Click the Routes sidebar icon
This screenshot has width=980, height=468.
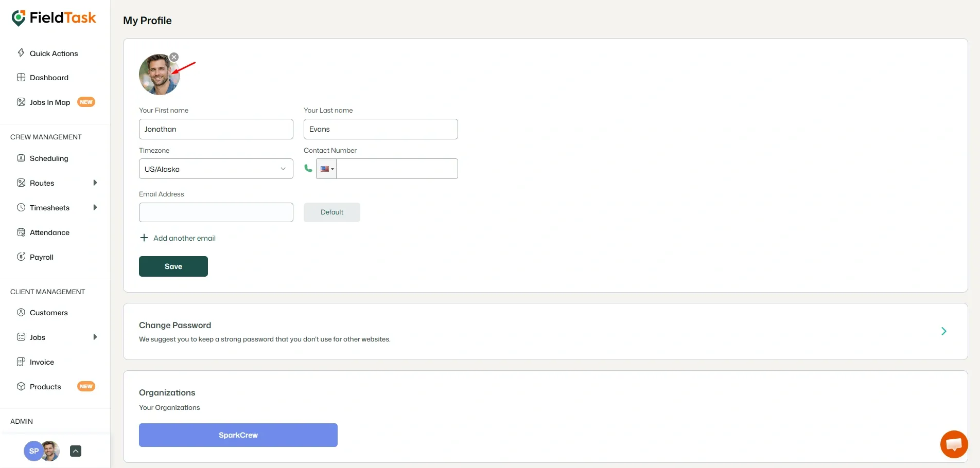(x=21, y=183)
